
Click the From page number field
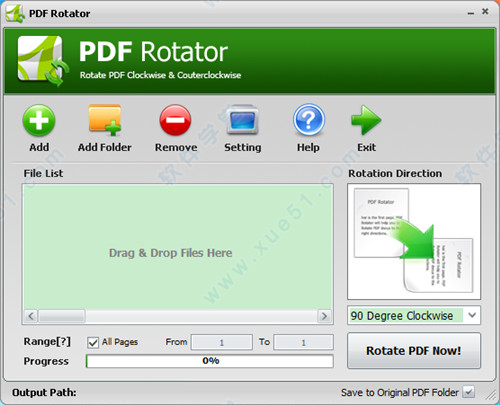coord(222,342)
